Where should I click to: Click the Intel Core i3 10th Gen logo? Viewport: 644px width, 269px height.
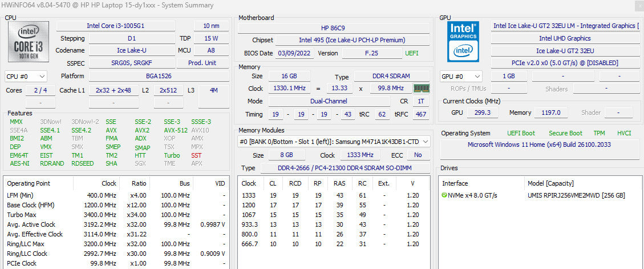[x=29, y=42]
